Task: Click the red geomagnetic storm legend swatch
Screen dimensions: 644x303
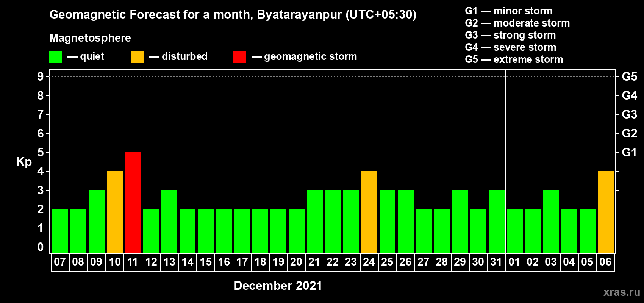Action: pyautogui.click(x=239, y=57)
